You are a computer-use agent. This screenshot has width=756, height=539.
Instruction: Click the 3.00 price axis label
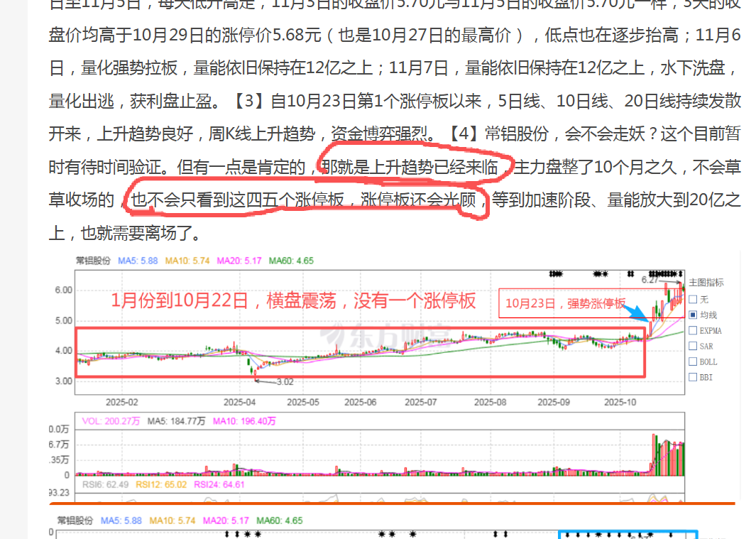click(63, 381)
